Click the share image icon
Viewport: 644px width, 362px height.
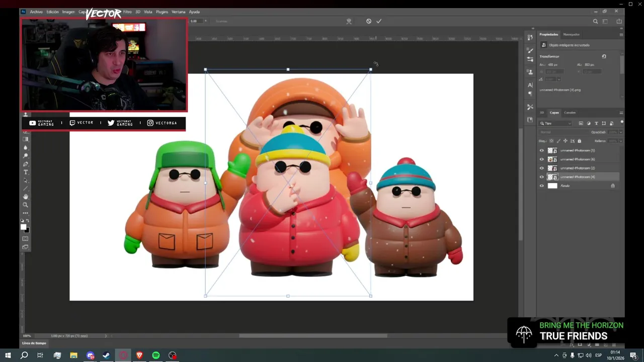(x=619, y=21)
